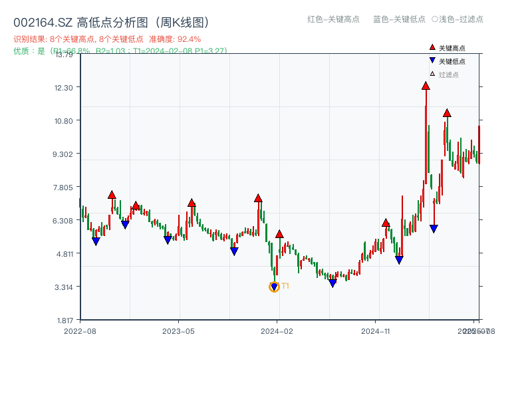
Task: Click the orange T1 circle on the lowest point
Action: [274, 287]
